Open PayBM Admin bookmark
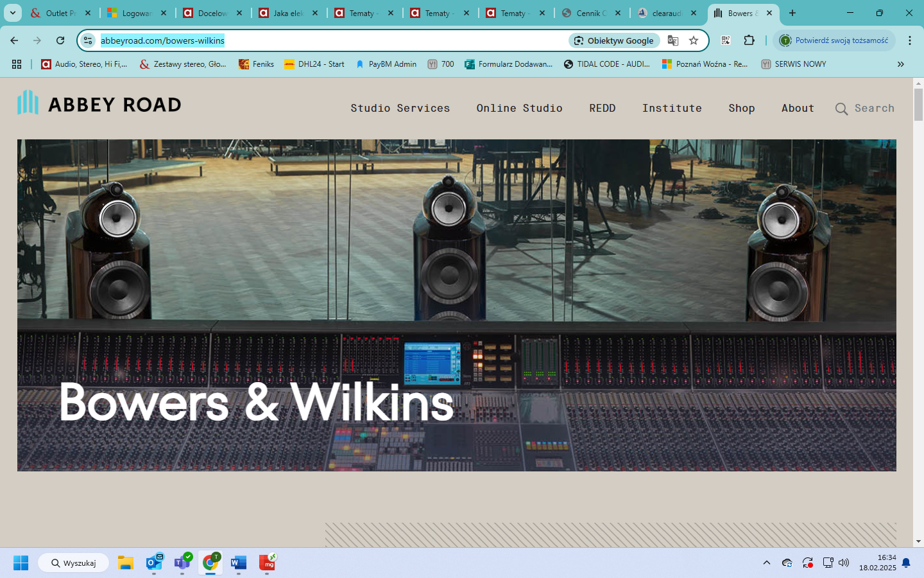This screenshot has height=578, width=924. coord(386,64)
